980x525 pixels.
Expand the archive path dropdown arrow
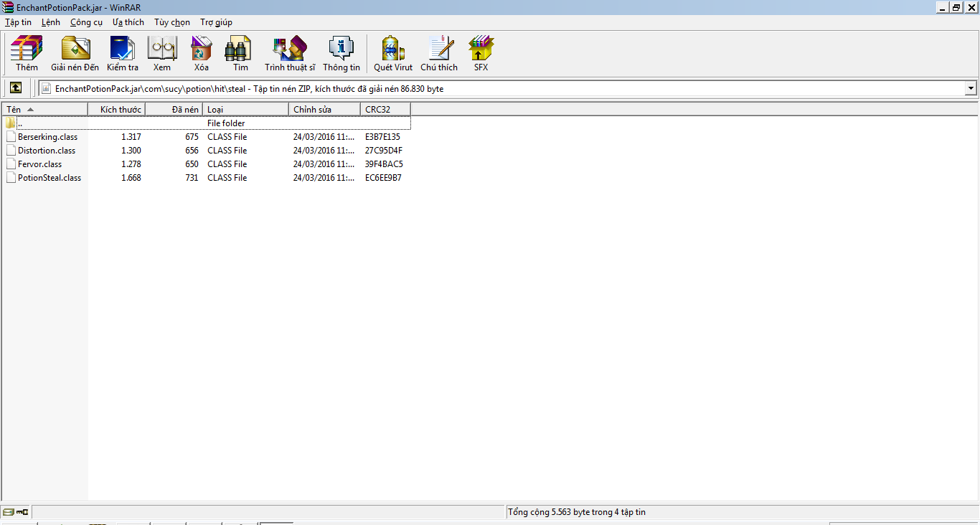coord(971,88)
